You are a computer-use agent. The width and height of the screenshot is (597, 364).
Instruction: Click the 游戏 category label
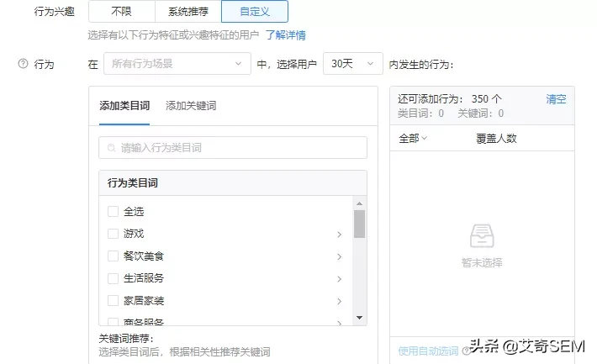(134, 234)
